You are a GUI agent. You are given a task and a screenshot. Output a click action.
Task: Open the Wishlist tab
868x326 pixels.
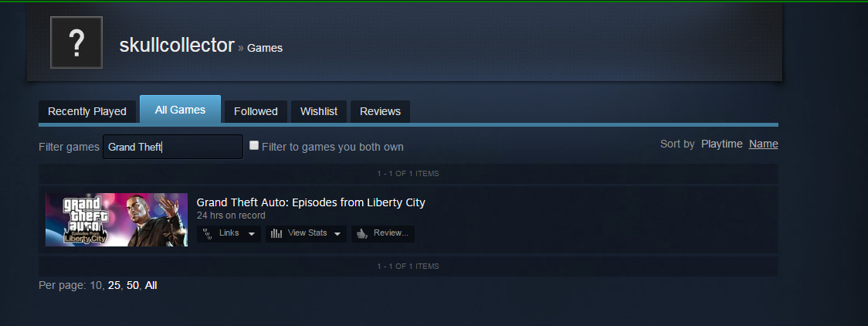coord(319,111)
